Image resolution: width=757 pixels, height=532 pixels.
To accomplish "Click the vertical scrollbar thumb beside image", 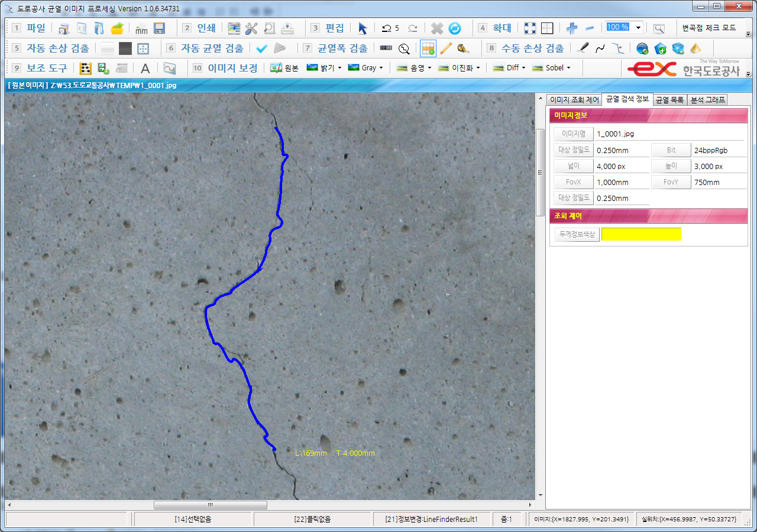I will point(540,173).
